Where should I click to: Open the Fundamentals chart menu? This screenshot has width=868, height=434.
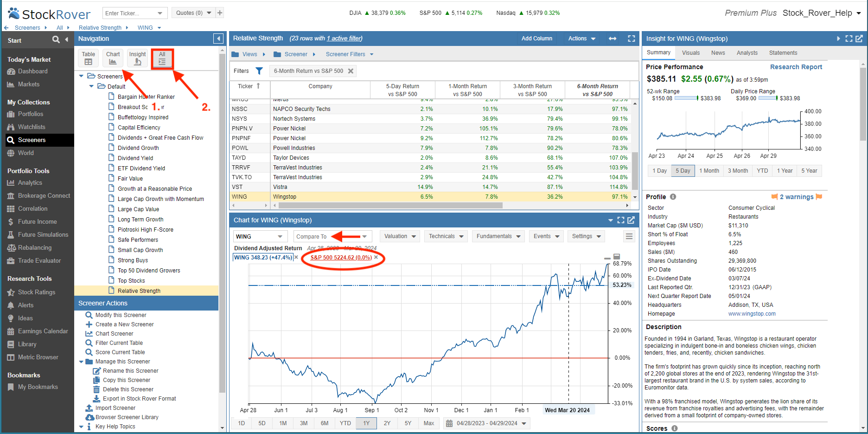(498, 236)
